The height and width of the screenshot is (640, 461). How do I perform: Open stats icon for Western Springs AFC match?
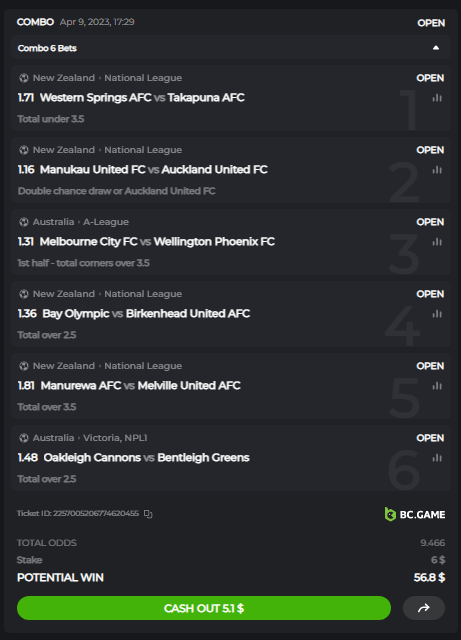coord(437,98)
